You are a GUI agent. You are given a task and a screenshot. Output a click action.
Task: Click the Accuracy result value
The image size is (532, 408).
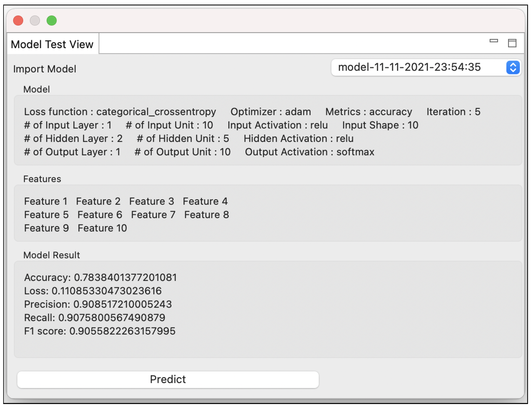tap(125, 277)
